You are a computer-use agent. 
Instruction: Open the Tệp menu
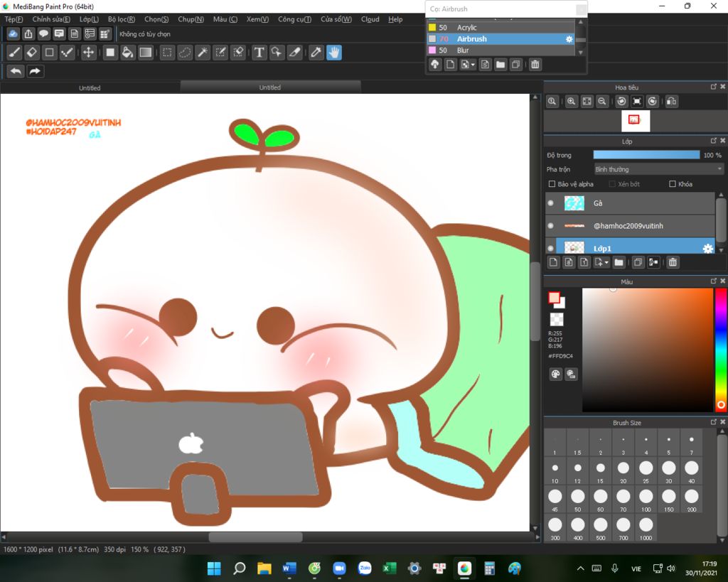pyautogui.click(x=14, y=19)
